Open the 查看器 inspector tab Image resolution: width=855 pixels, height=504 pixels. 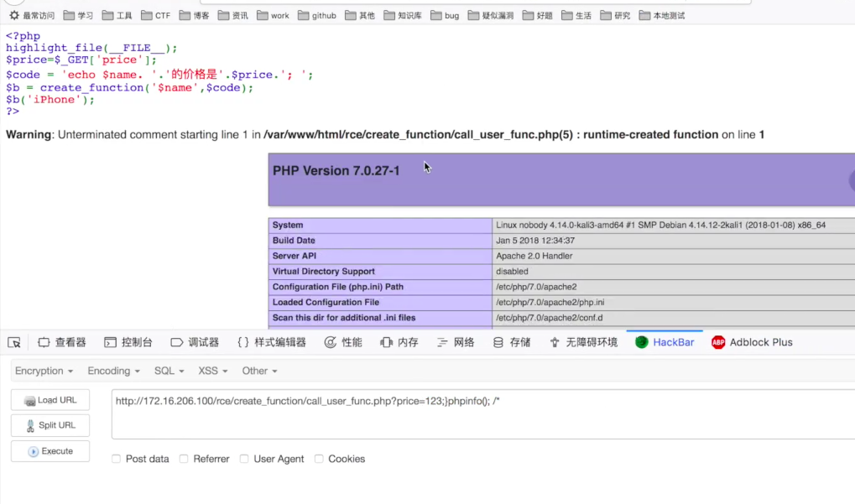pos(61,342)
